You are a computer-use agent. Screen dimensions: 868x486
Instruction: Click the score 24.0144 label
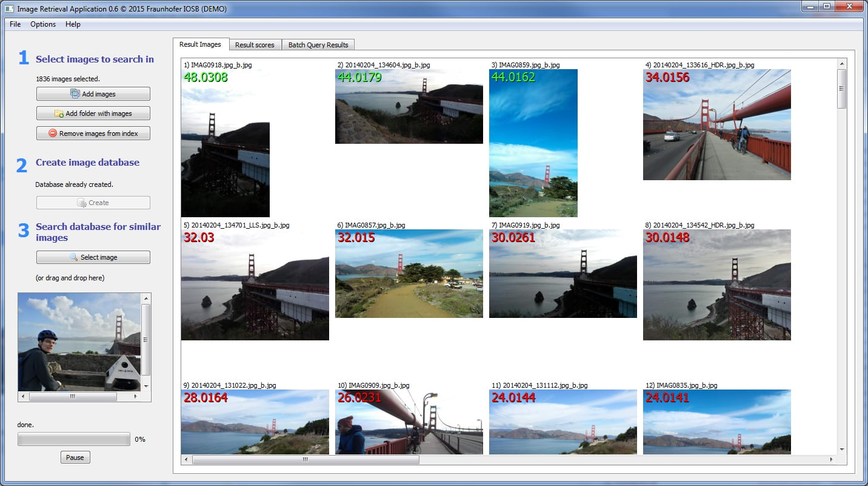pyautogui.click(x=513, y=397)
